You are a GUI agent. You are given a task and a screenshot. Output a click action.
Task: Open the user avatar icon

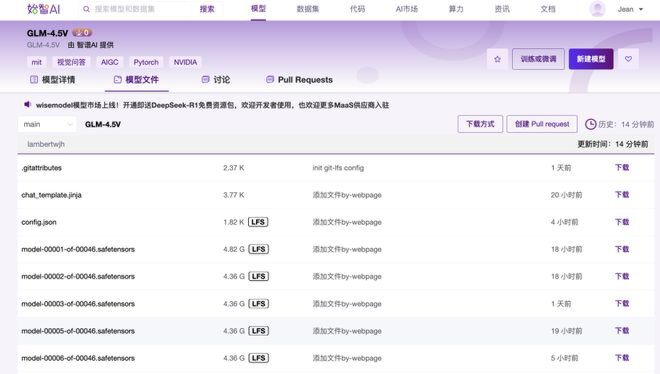click(597, 9)
